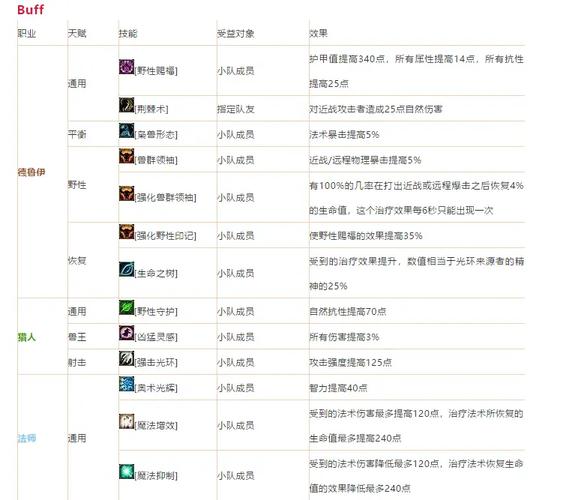Click the icon beside [兽群领袖]
Screen dimensions: 581x500
126,156
